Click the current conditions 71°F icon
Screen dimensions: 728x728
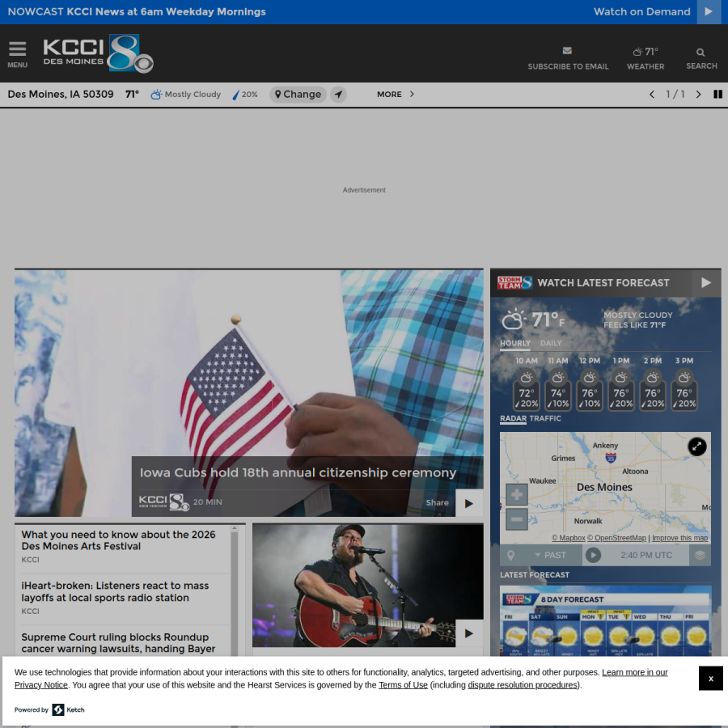pos(514,319)
